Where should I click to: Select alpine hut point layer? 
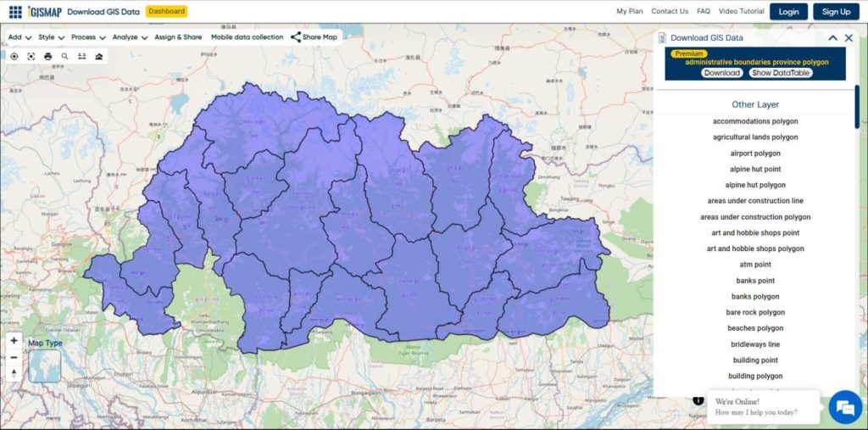click(755, 169)
